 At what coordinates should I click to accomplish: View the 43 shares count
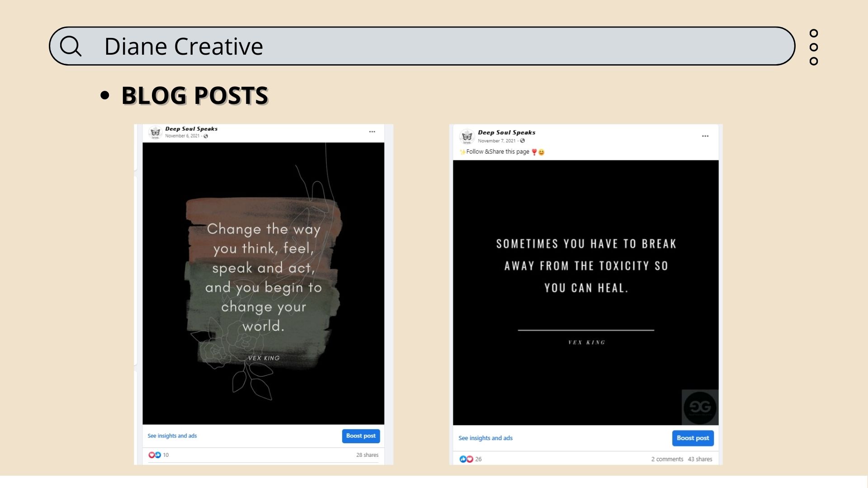[x=700, y=459]
